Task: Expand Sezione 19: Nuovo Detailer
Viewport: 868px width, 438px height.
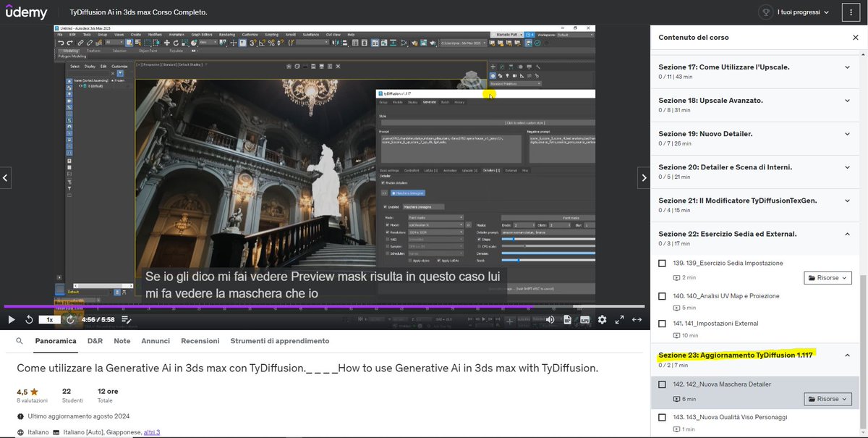Action: click(x=846, y=133)
